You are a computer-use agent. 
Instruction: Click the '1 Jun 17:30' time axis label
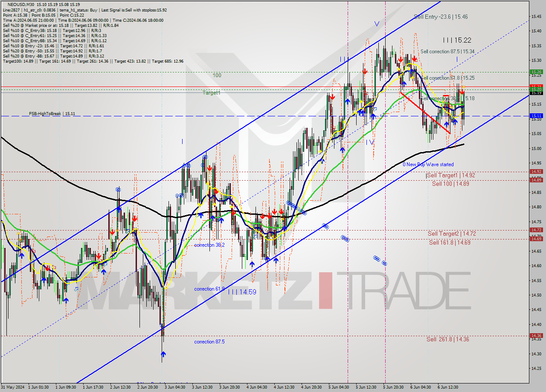[93, 387]
